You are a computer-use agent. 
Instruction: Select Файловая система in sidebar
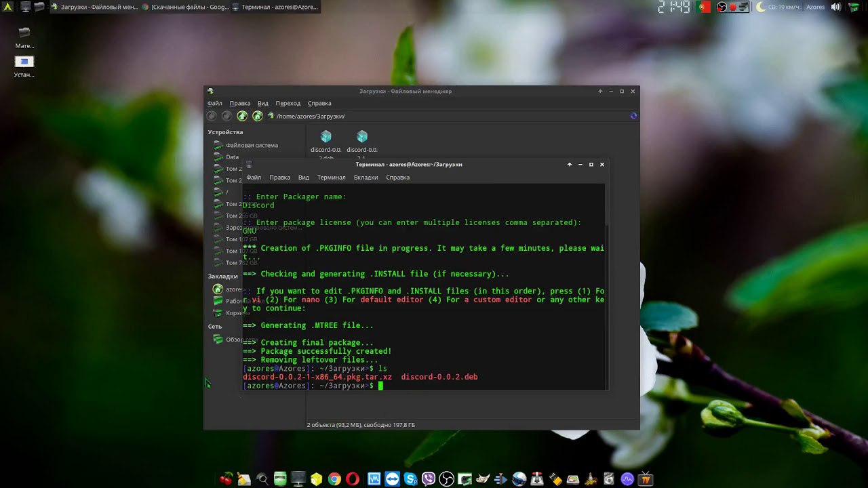tap(246, 145)
